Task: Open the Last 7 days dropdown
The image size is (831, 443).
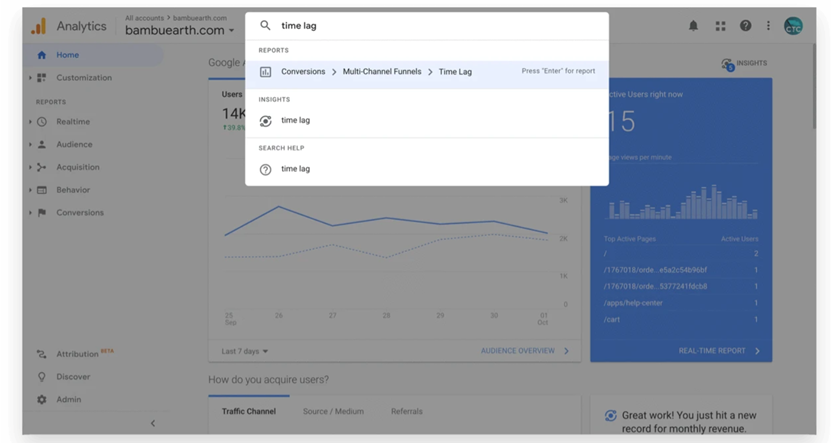Action: click(x=245, y=351)
